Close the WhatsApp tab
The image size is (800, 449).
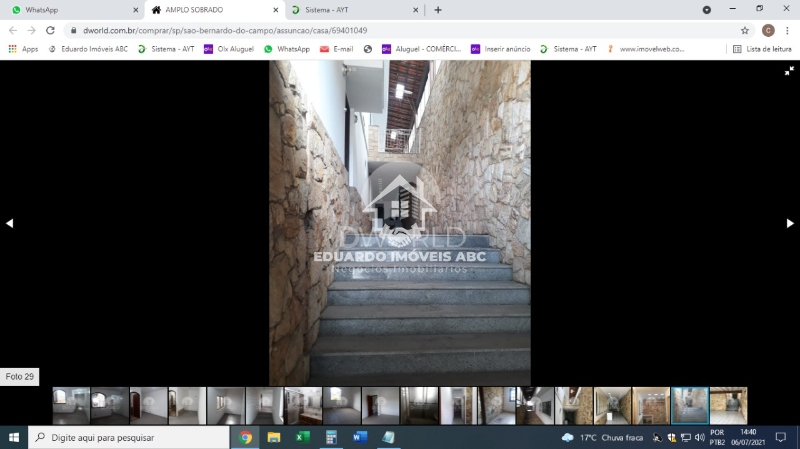tap(135, 10)
